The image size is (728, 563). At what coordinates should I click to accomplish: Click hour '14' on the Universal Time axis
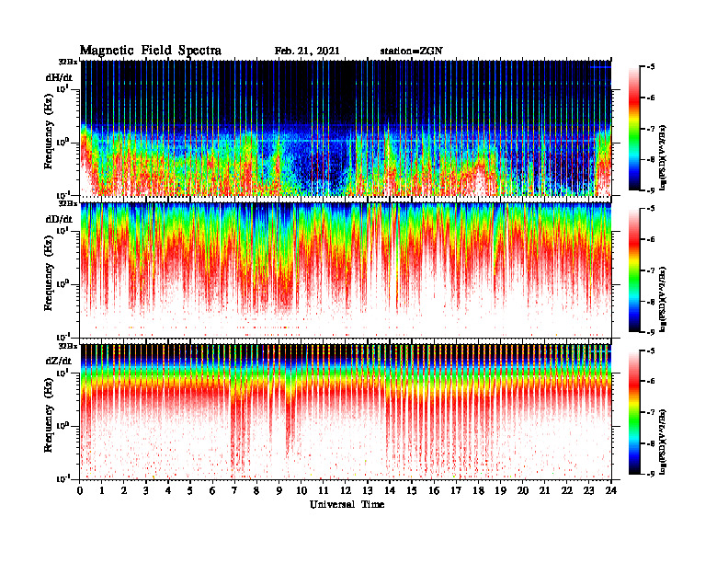pyautogui.click(x=390, y=491)
